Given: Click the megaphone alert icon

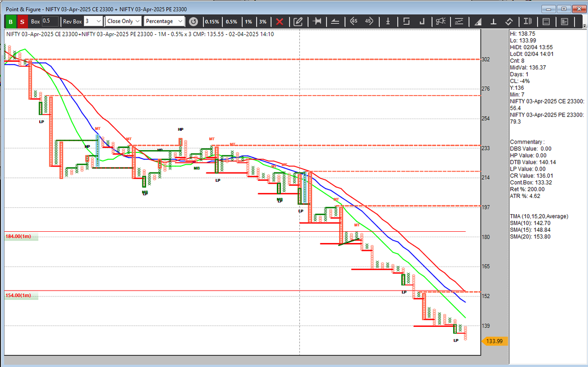Looking at the screenshot, I should click(x=441, y=22).
